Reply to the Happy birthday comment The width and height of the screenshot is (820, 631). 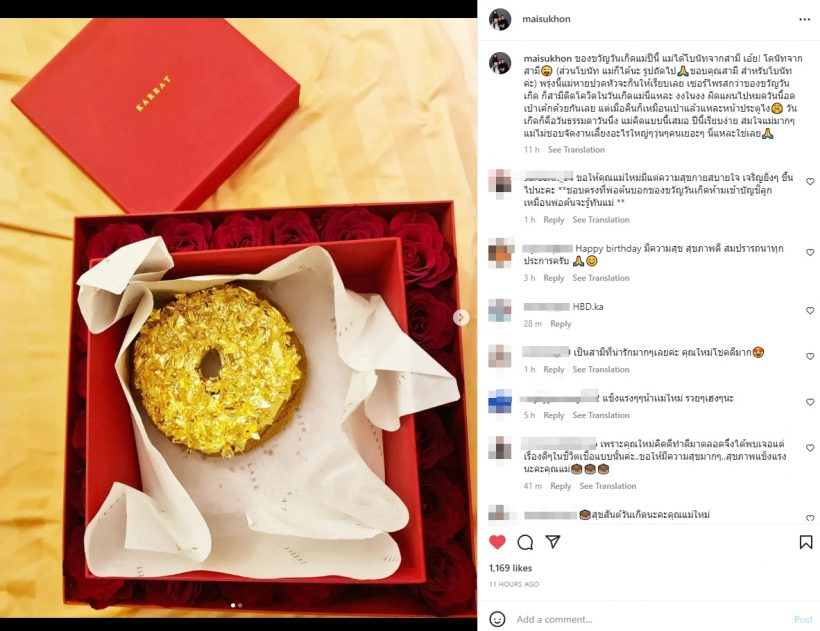pos(553,278)
